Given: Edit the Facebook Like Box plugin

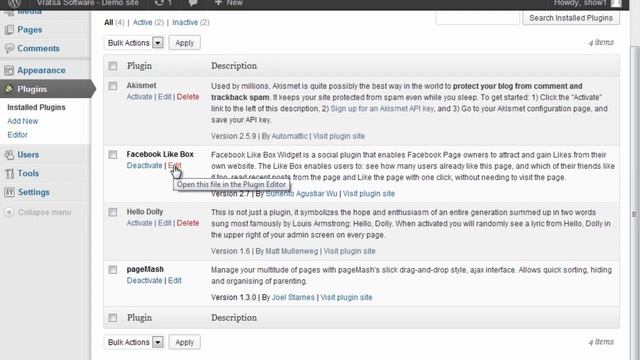Looking at the screenshot, I should 174,165.
